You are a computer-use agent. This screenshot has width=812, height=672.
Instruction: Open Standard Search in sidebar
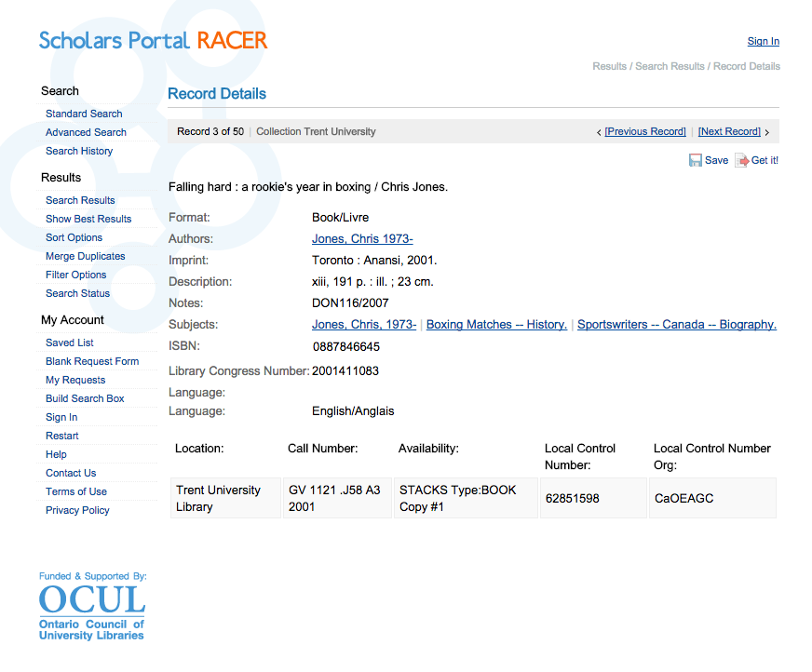[x=84, y=114]
